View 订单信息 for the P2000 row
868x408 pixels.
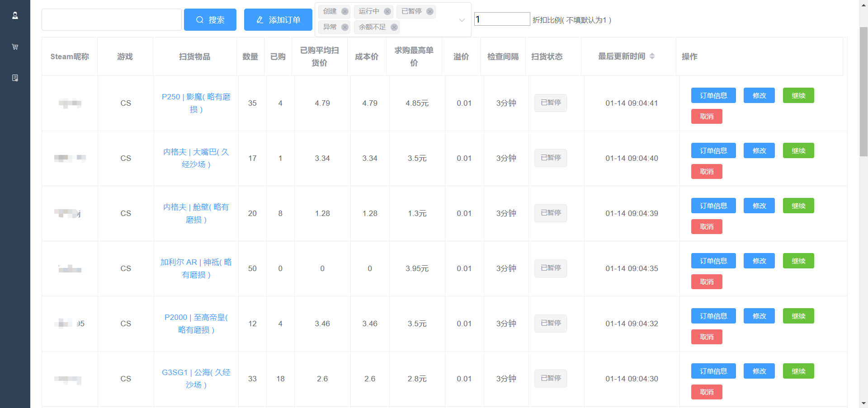[713, 316]
